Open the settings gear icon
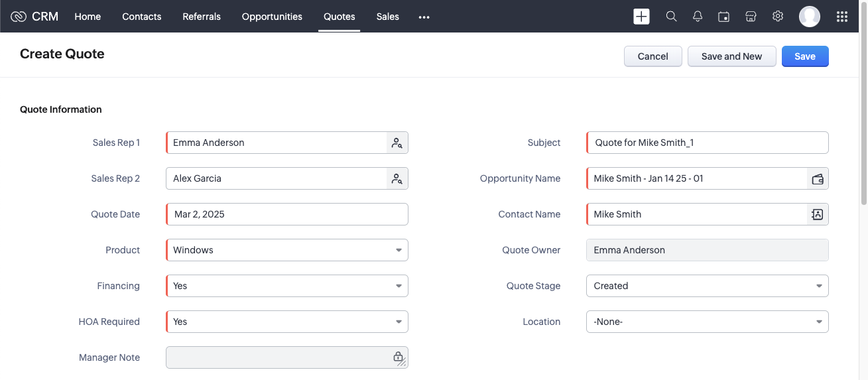Viewport: 868px width, 380px height. click(x=778, y=17)
